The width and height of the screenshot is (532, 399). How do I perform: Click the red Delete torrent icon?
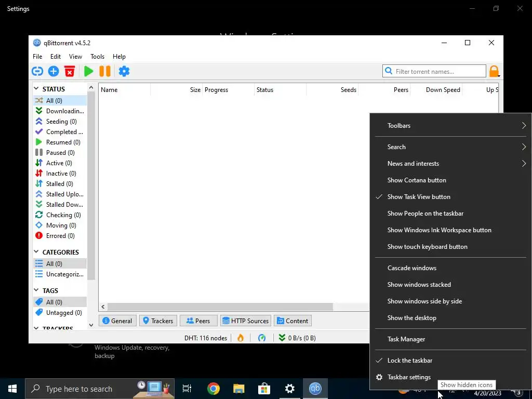[x=70, y=71]
